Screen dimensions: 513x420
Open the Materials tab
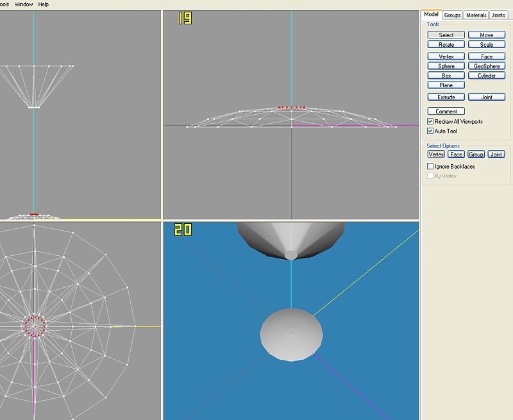click(x=476, y=15)
